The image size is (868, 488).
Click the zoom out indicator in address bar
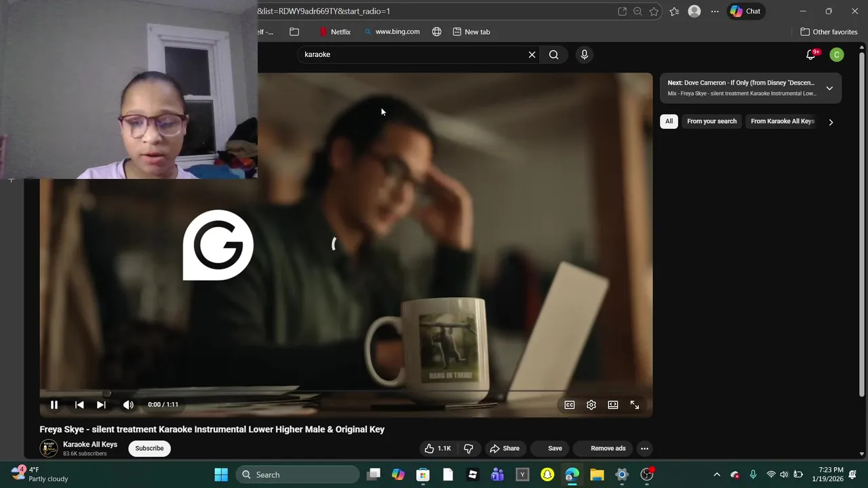pos(637,11)
